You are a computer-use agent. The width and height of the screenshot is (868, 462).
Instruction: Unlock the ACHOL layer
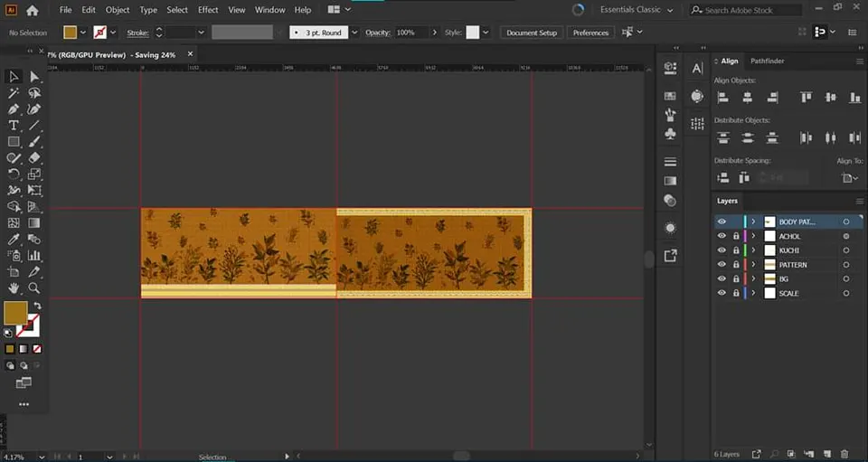[736, 236]
